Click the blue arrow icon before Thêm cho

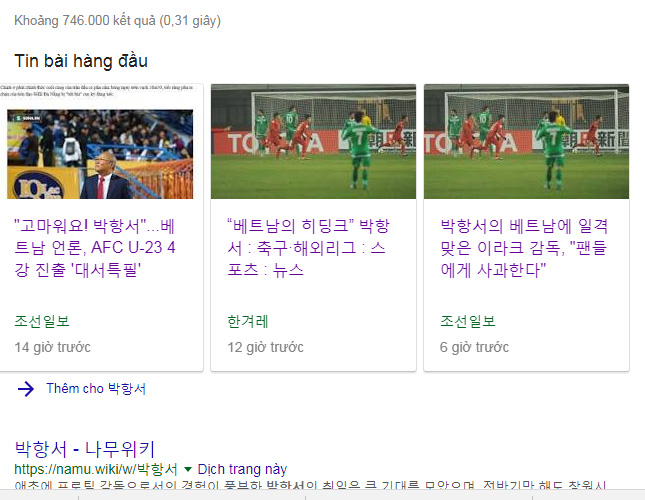26,389
